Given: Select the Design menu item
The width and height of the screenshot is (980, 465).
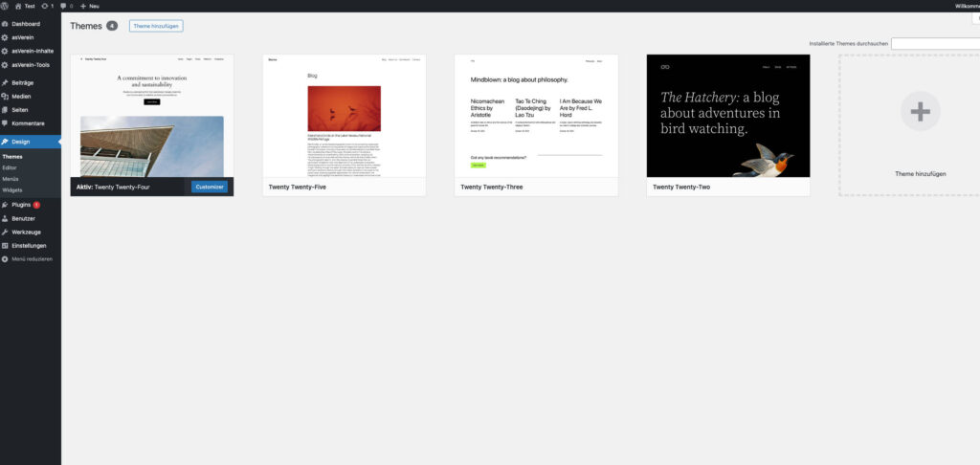Looking at the screenshot, I should [31, 142].
